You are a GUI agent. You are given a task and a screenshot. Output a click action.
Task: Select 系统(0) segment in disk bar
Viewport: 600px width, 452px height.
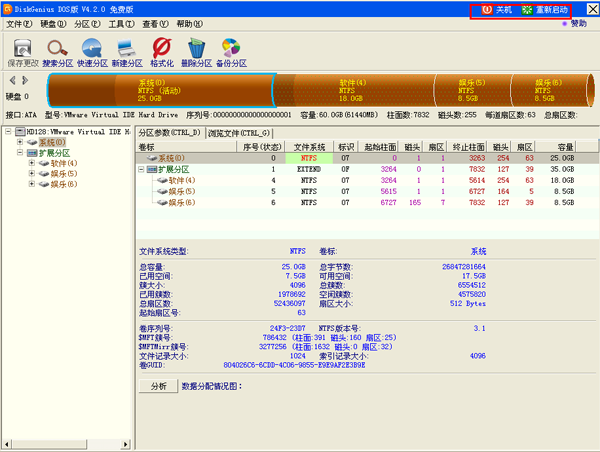[160, 90]
